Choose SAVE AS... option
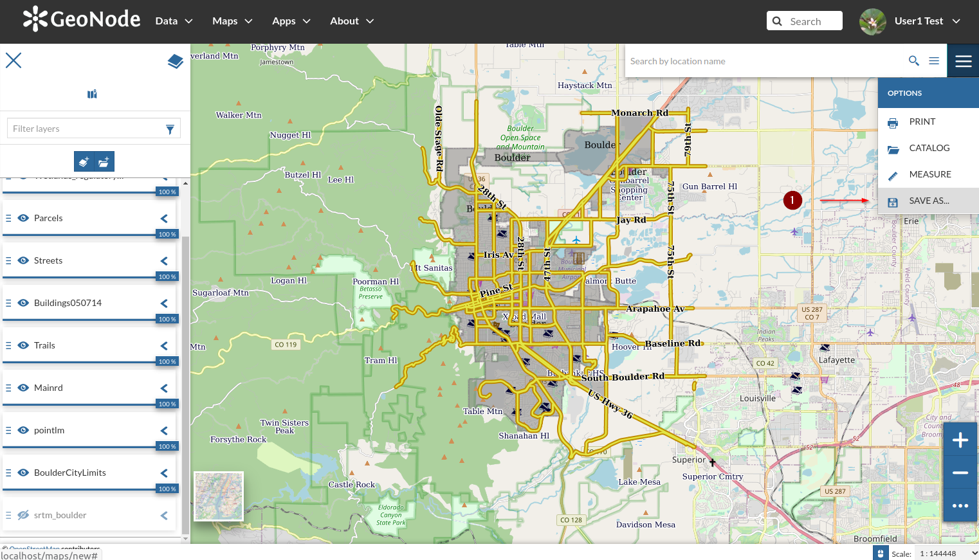The image size is (979, 560). (928, 201)
